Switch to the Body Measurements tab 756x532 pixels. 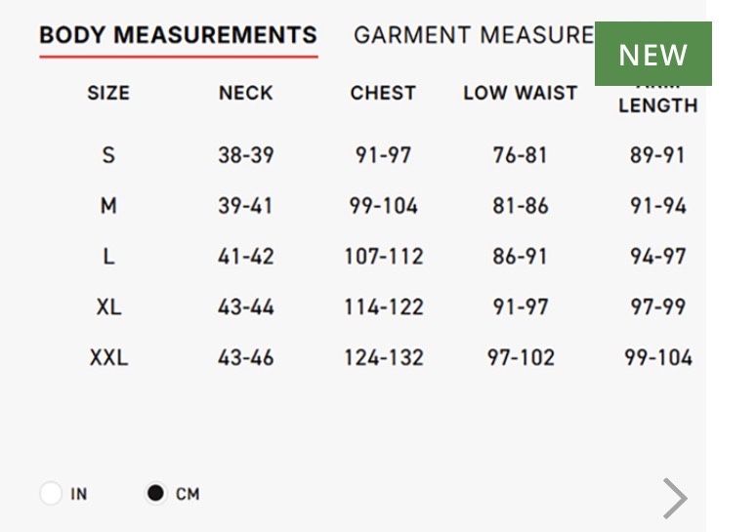pos(178,36)
